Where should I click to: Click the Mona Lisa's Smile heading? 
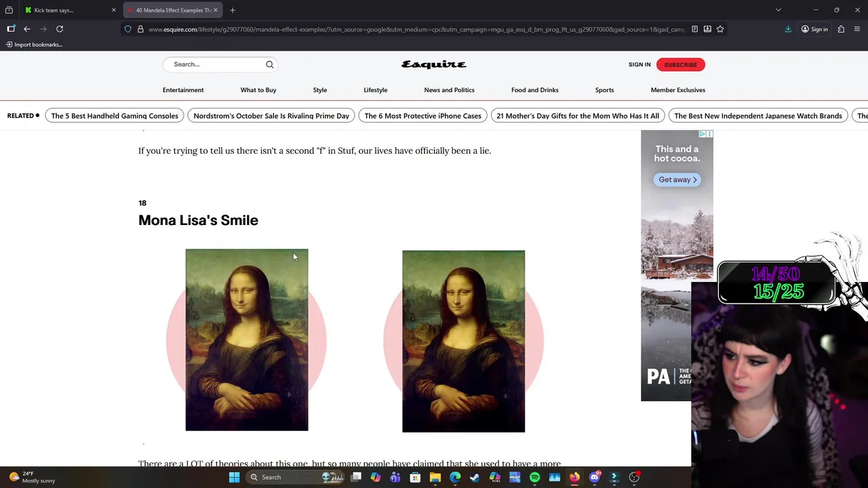(198, 220)
